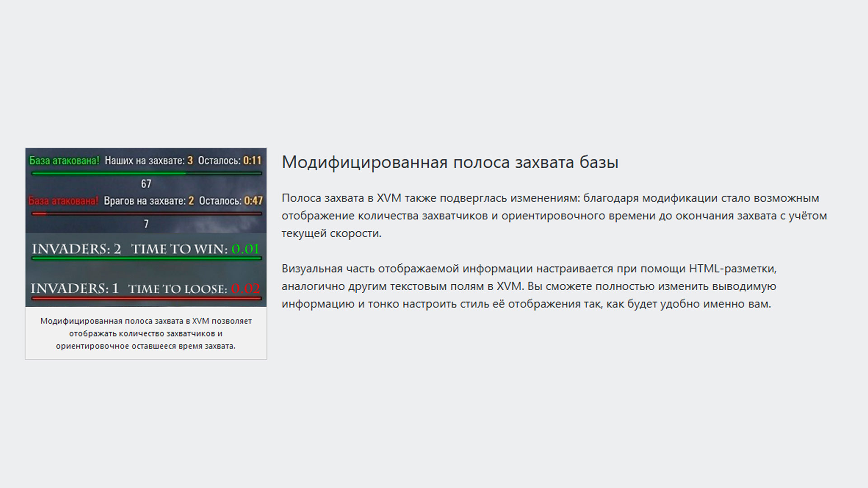The width and height of the screenshot is (868, 488).
Task: Click the heading 'Модифицированная полоса захвата базы'
Action: tap(450, 162)
